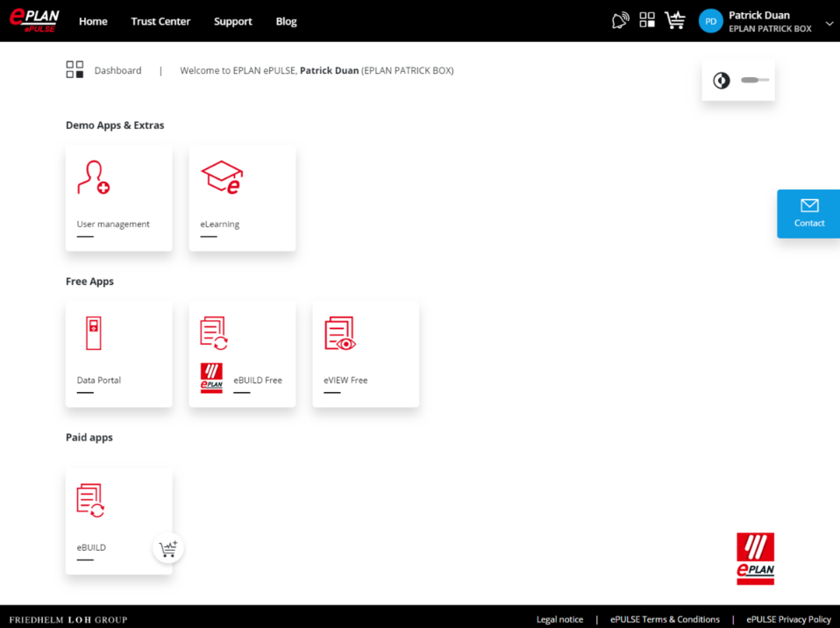This screenshot has width=840, height=628.
Task: Open the paid eBUILD app icon
Action: click(x=90, y=501)
